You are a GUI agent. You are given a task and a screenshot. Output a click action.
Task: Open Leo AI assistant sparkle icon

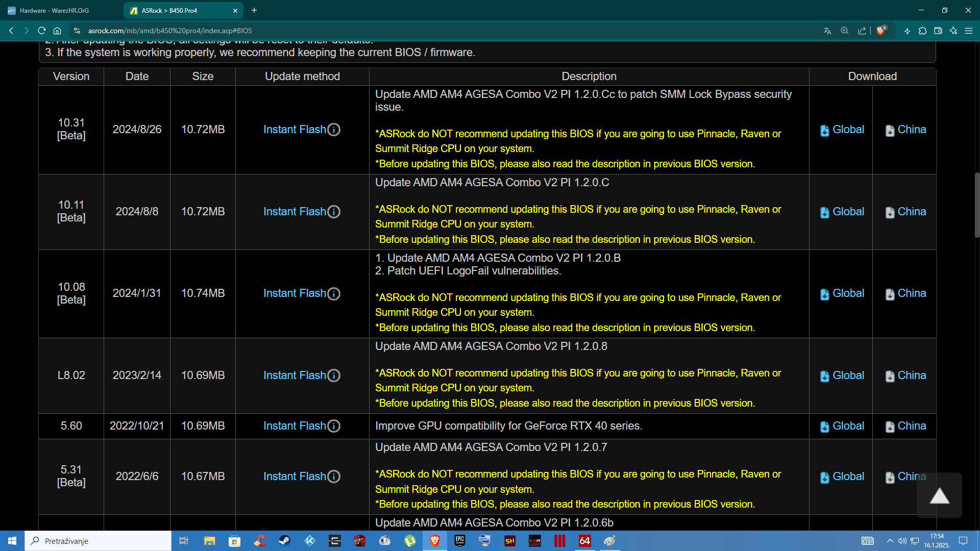(953, 31)
